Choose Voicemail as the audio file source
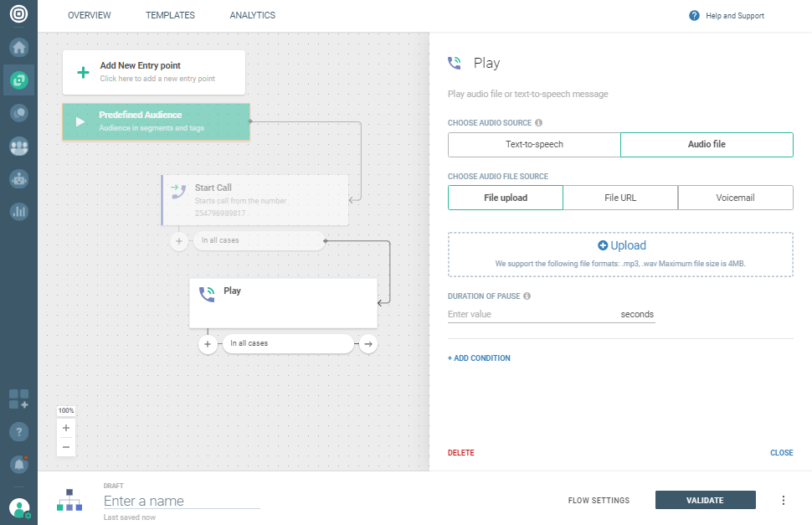 coord(735,197)
